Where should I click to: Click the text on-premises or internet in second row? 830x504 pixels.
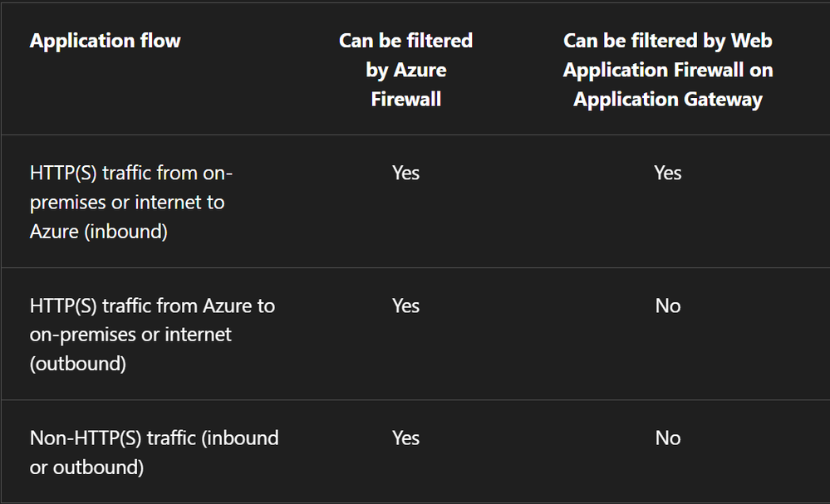(x=130, y=335)
